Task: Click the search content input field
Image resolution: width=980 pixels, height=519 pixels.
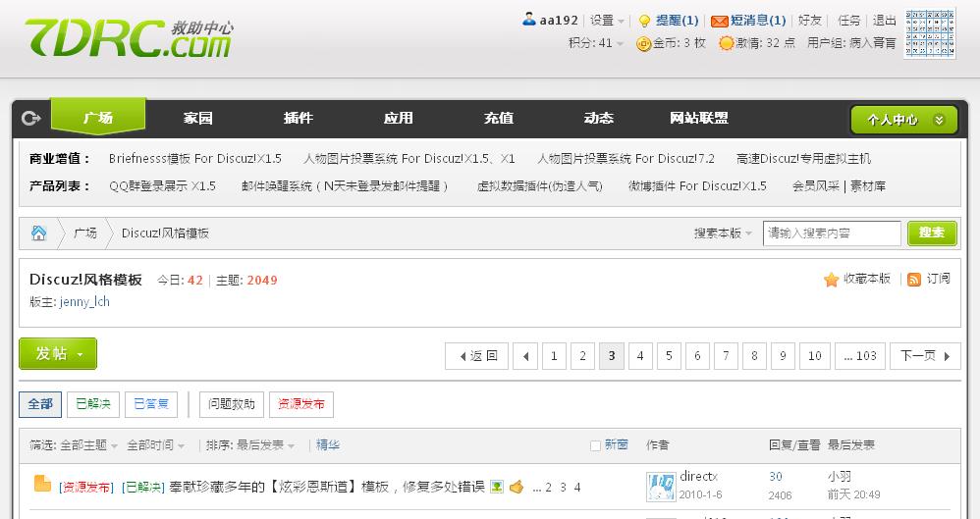Action: tap(832, 233)
